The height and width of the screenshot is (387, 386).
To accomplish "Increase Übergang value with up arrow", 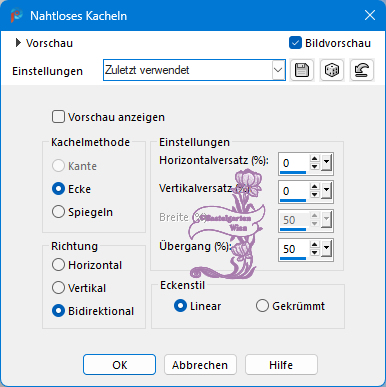I will pos(314,245).
